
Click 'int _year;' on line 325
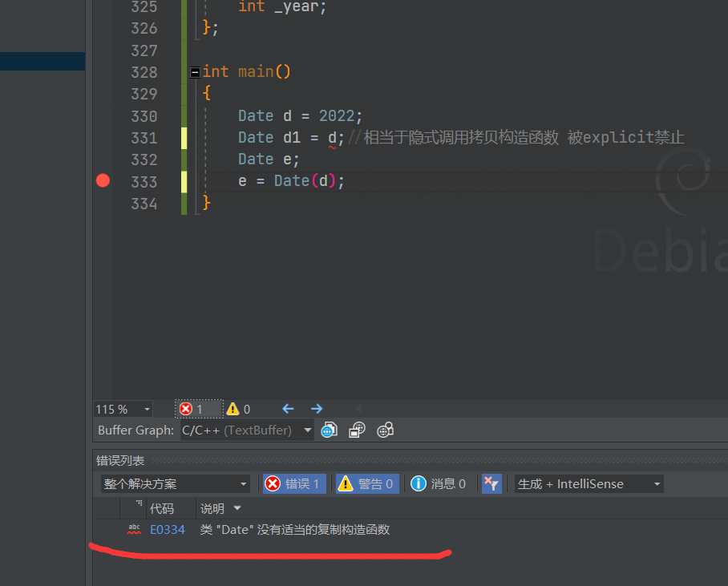283,7
